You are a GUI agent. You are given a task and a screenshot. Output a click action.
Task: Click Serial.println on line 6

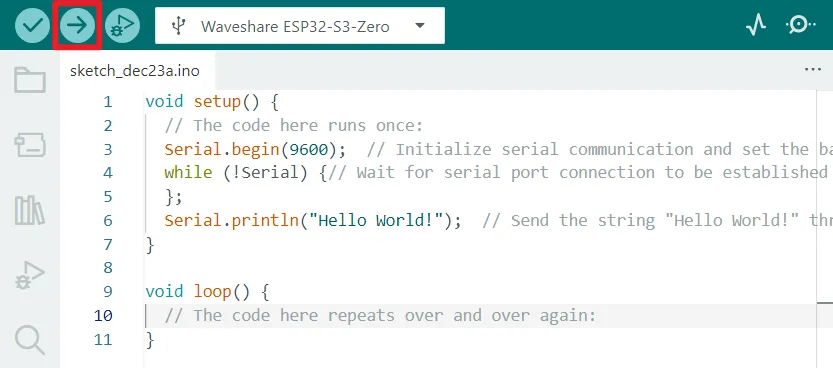(x=232, y=220)
